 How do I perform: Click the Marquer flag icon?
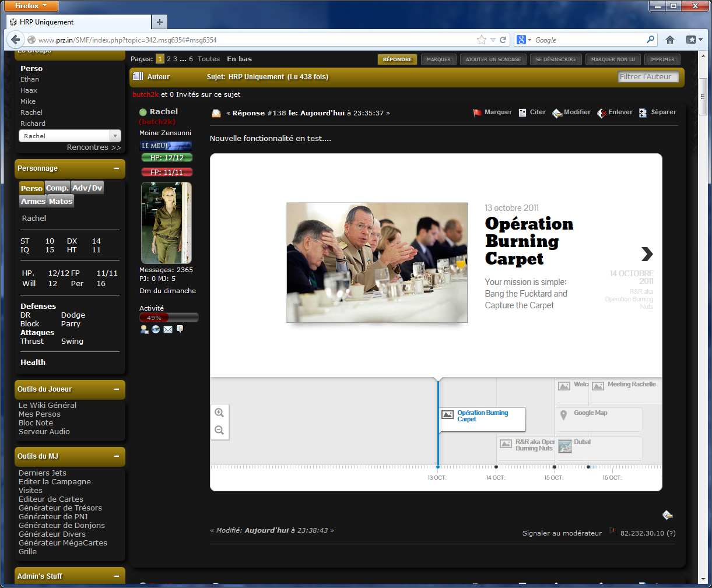[x=478, y=112]
